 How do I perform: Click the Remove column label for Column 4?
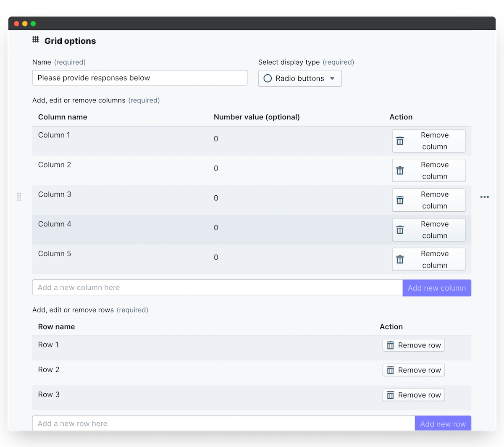pos(435,230)
